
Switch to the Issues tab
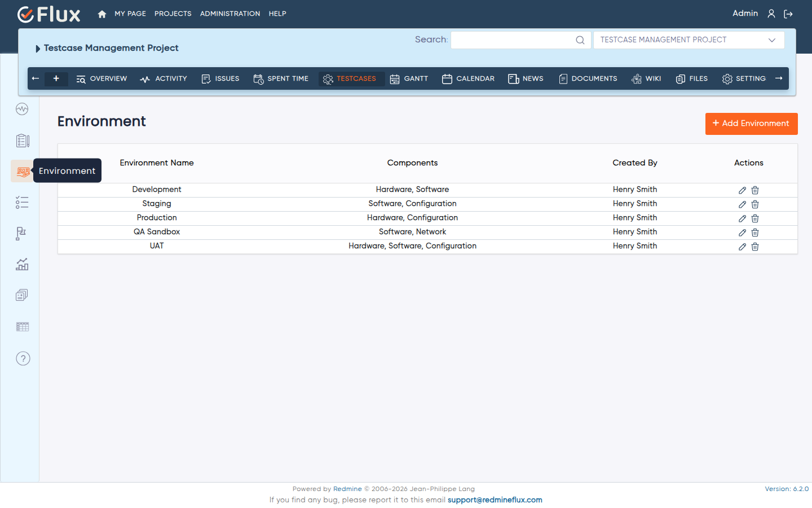220,79
